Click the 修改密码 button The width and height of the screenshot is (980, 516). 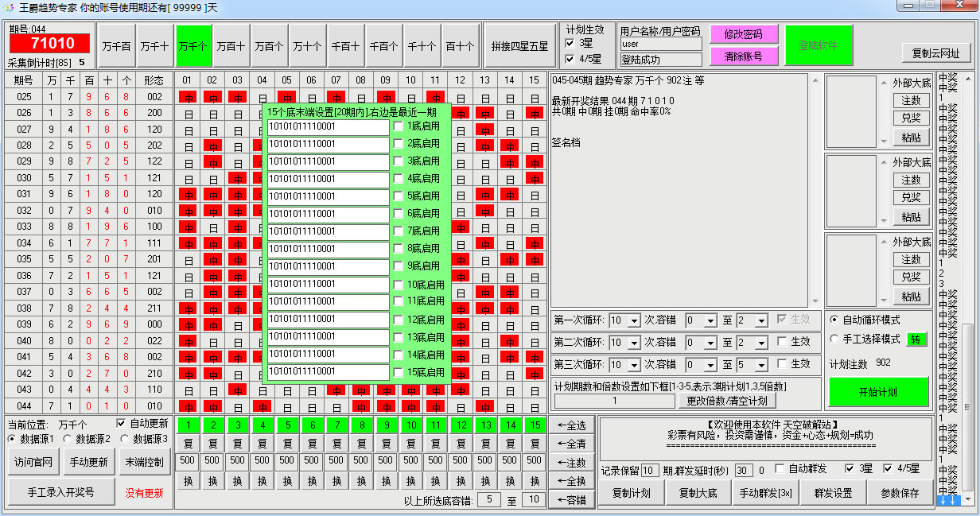[743, 34]
